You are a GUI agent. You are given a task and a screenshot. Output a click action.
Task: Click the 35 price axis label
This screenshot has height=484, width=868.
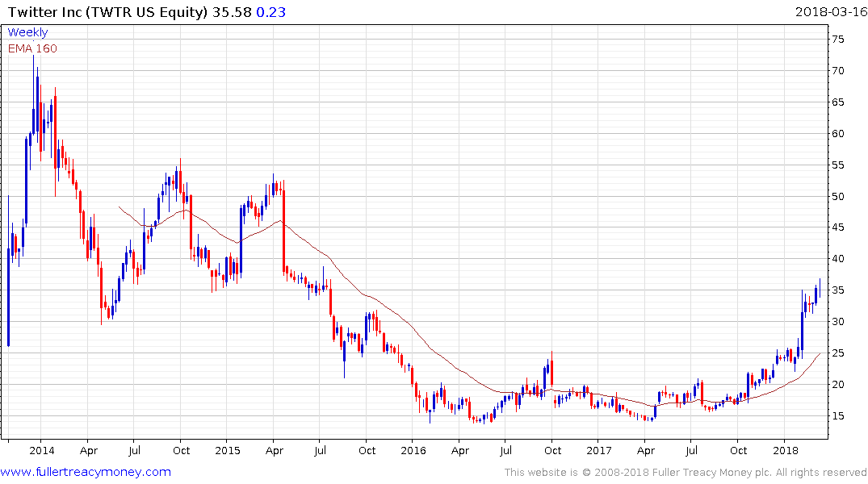[x=837, y=290]
